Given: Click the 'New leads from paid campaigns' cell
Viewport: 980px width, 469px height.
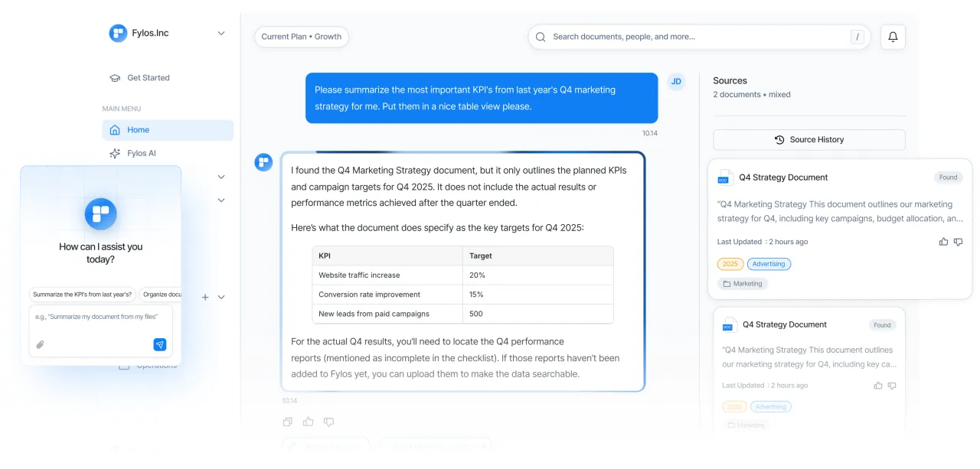Looking at the screenshot, I should [x=387, y=314].
